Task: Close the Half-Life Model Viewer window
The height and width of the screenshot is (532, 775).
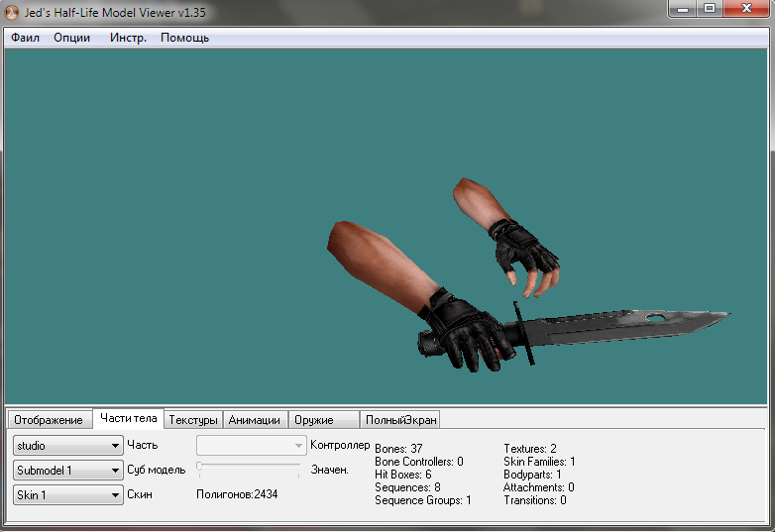Action: click(747, 8)
